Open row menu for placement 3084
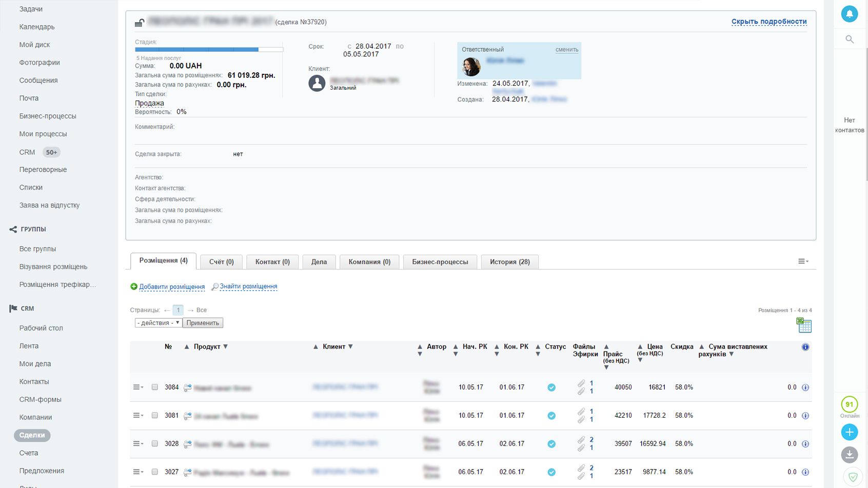Viewport: 868px width, 488px height. [138, 387]
